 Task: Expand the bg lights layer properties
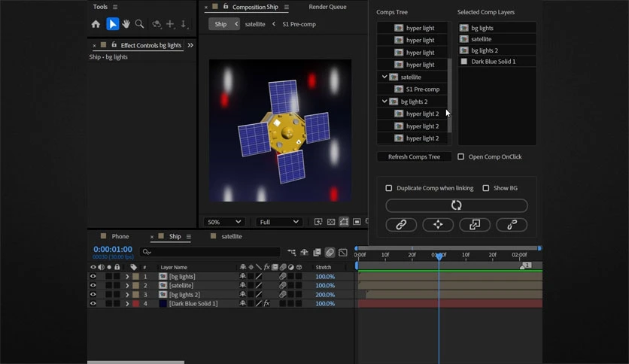[x=127, y=277]
